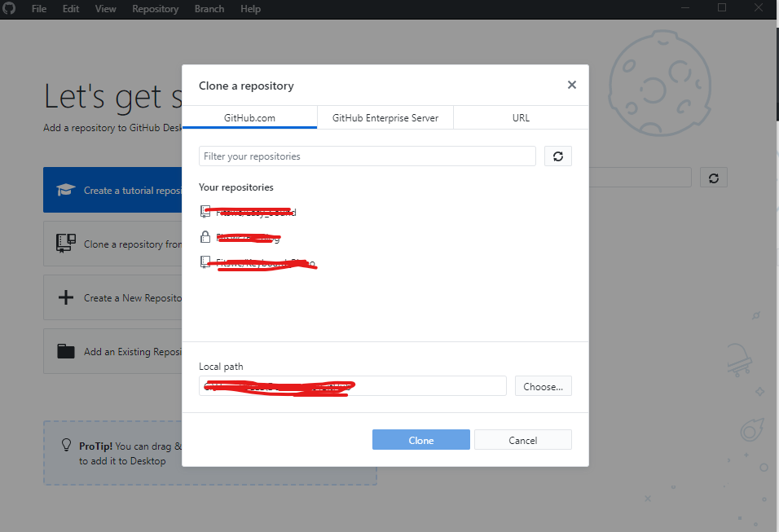
Task: Click Create a tutorial repository button
Action: pos(112,190)
